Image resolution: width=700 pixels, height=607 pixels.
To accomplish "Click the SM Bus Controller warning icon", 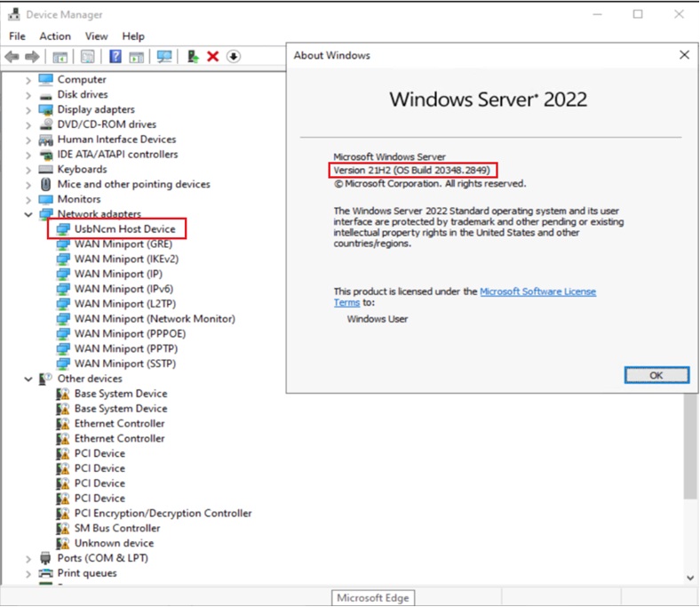I will tap(63, 529).
